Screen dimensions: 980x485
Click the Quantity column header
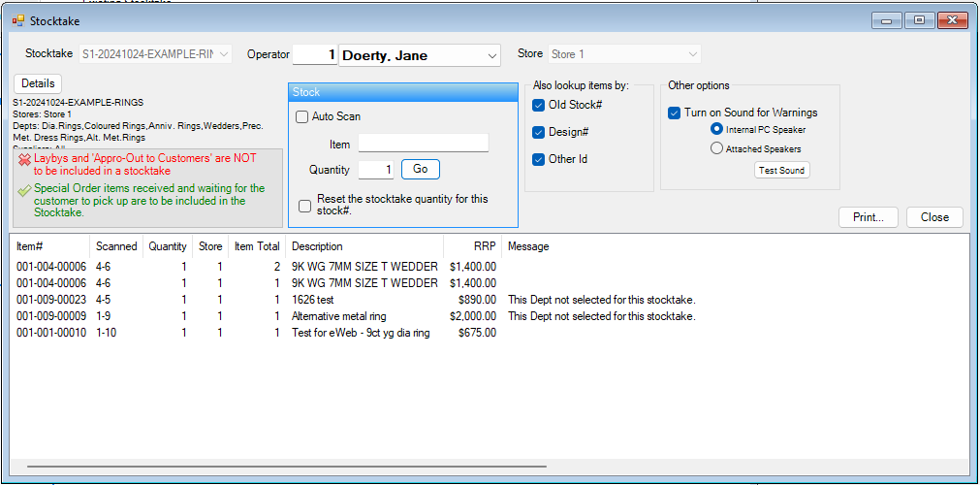168,246
